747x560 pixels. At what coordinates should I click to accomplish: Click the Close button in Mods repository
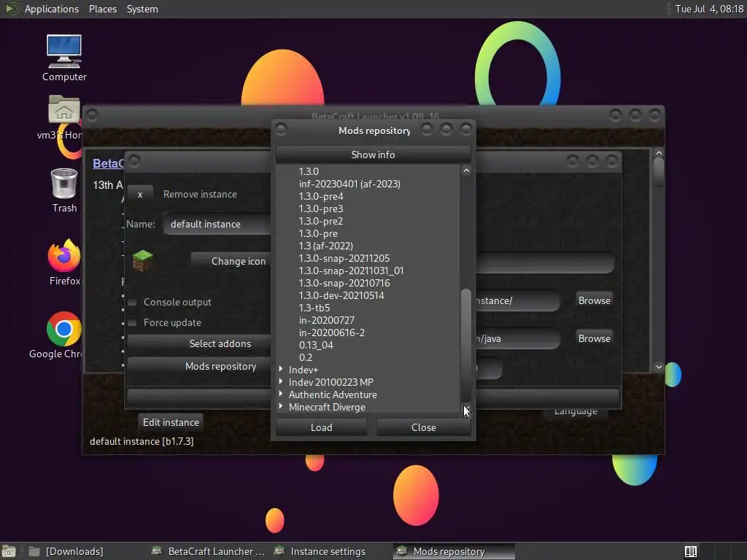click(424, 427)
